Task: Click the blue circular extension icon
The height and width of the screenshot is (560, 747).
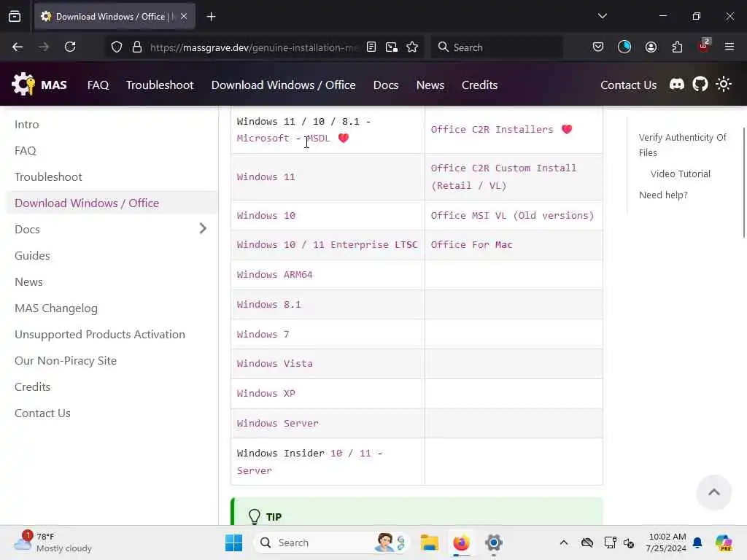Action: coord(624,47)
